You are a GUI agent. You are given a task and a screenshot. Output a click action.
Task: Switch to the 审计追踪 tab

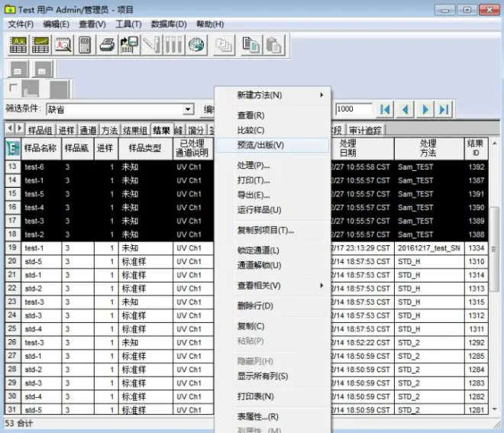pyautogui.click(x=365, y=130)
